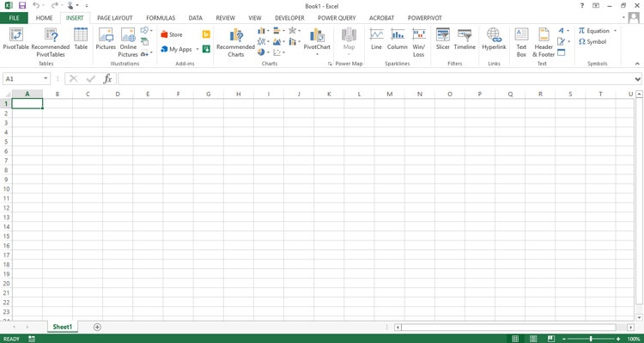Insert Pictures from this computer
This screenshot has width=644, height=343.
tap(106, 39)
